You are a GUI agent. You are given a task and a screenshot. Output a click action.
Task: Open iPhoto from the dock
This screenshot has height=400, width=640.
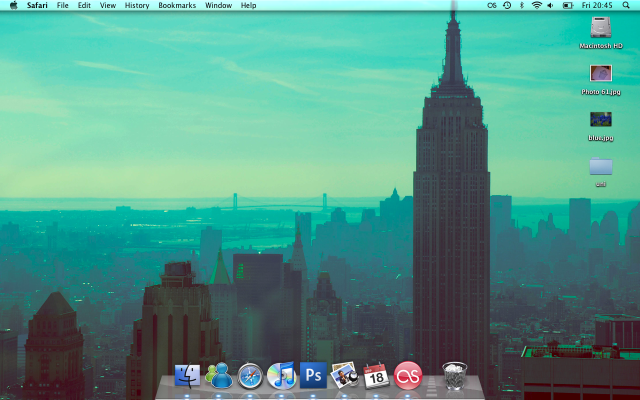pos(344,376)
